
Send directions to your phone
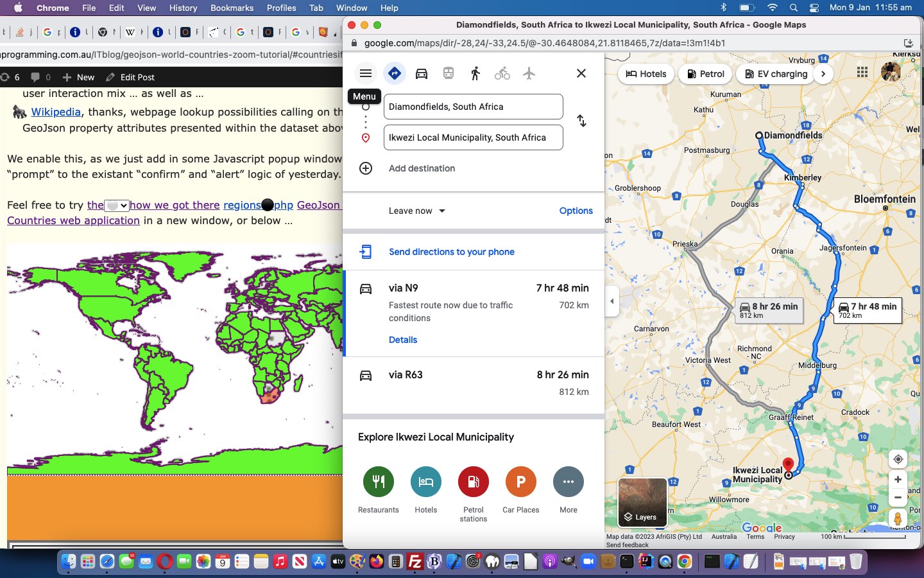click(x=452, y=252)
